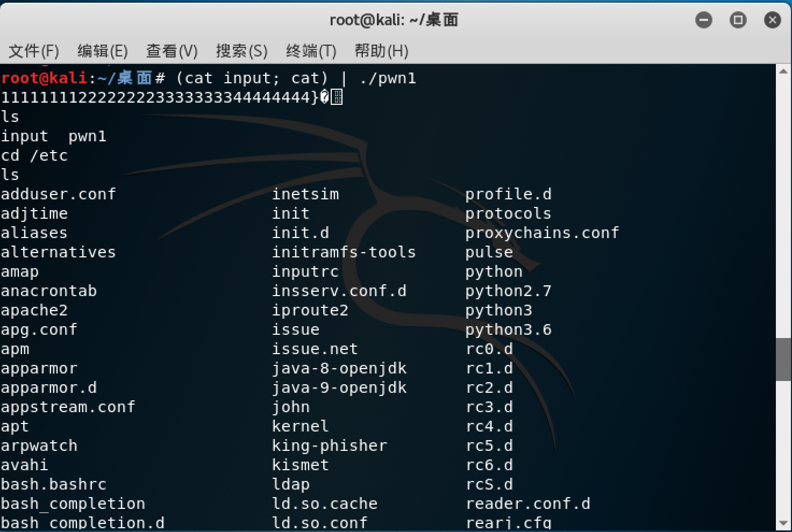Click 'alternatives' entry
This screenshot has width=792, height=532.
point(59,252)
